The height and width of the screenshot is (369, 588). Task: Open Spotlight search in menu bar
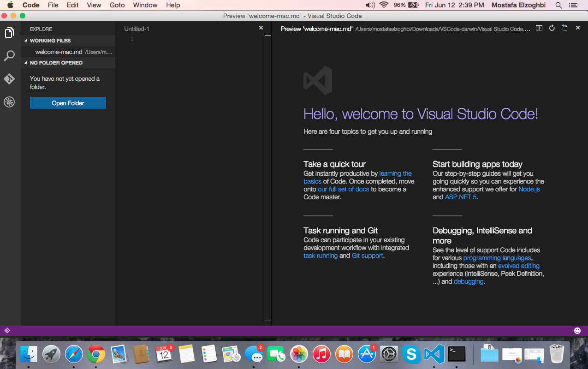tap(558, 5)
